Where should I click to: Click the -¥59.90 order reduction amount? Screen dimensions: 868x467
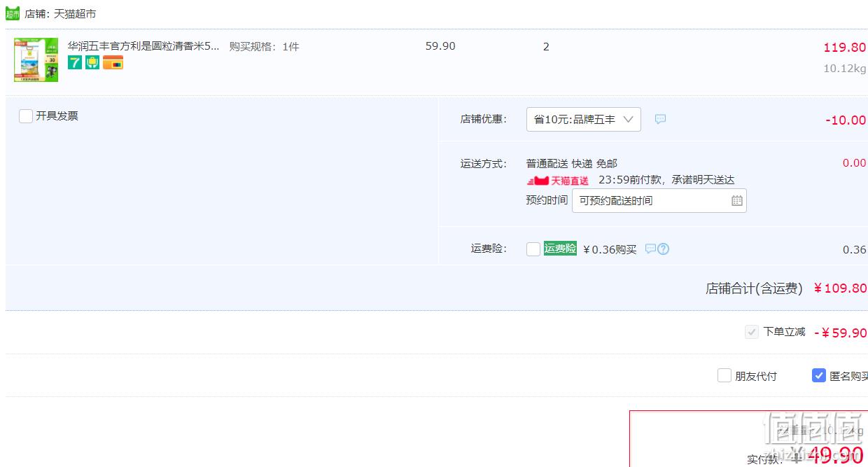click(841, 333)
